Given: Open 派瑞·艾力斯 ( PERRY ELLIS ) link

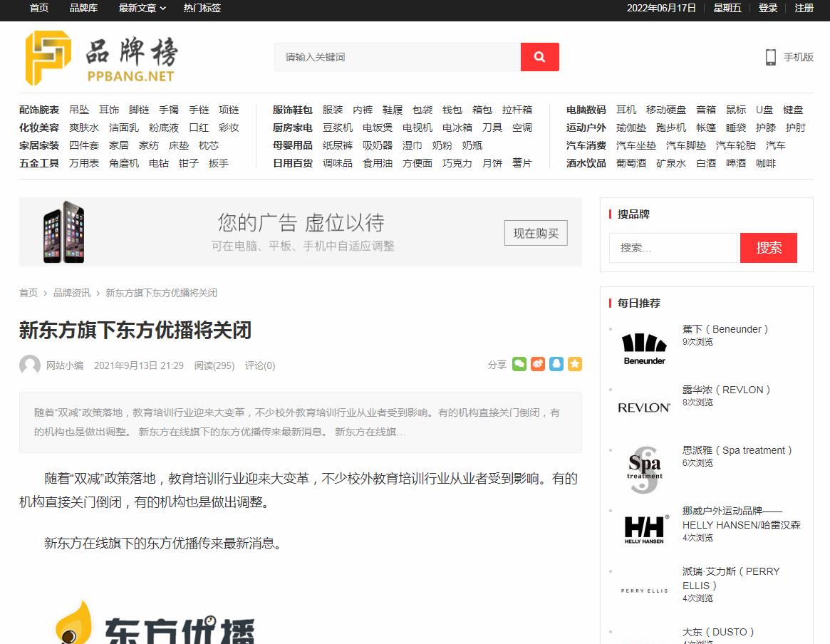Looking at the screenshot, I should tap(731, 578).
